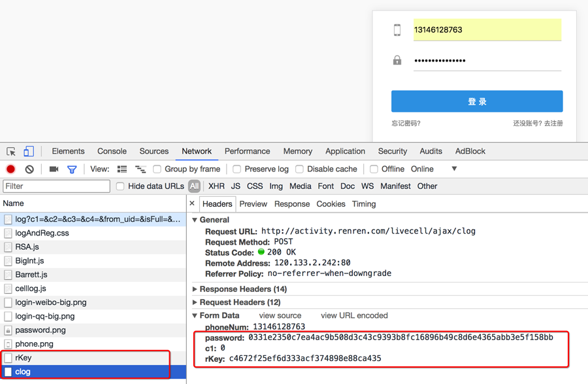Toggle the blue filter funnel icon
Screen dimensions: 588x384
coord(72,169)
